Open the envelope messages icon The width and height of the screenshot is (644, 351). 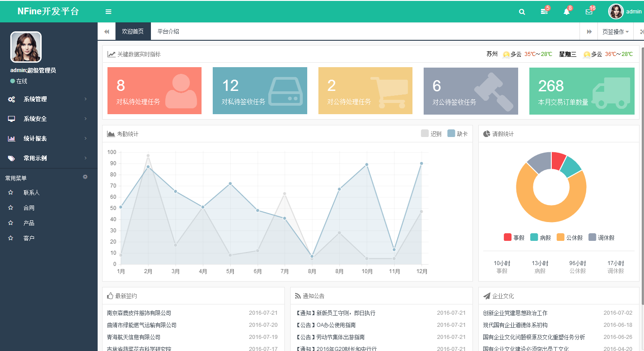[x=589, y=12]
